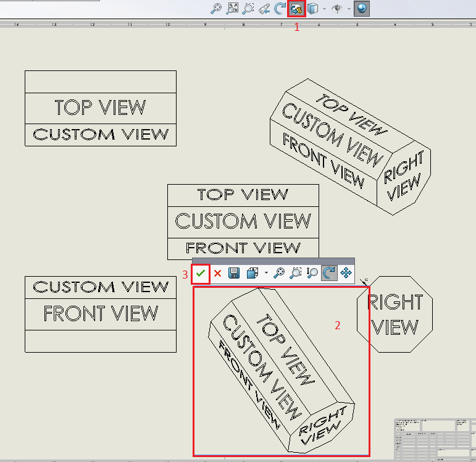Click TOP VIEW text in the center view

(x=243, y=195)
